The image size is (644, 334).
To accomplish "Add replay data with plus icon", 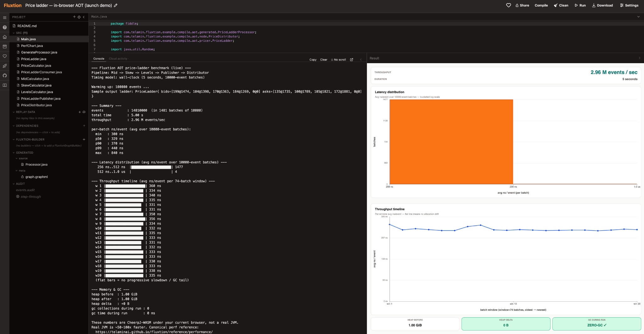I will 80,112.
